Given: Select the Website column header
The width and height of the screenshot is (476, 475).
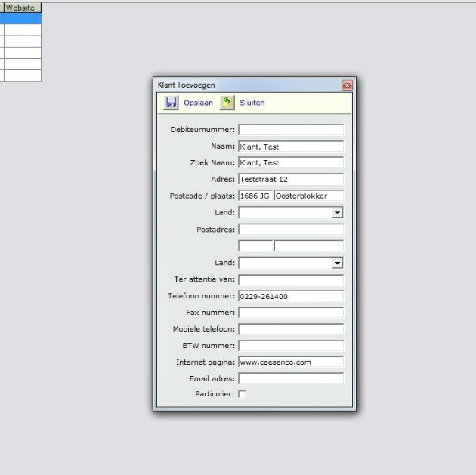Looking at the screenshot, I should 20,8.
